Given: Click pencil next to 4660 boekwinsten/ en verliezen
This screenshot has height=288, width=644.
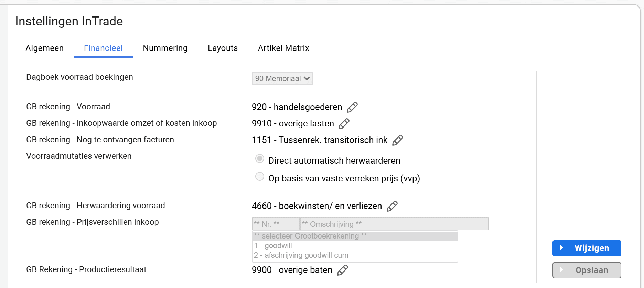Looking at the screenshot, I should click(x=392, y=206).
